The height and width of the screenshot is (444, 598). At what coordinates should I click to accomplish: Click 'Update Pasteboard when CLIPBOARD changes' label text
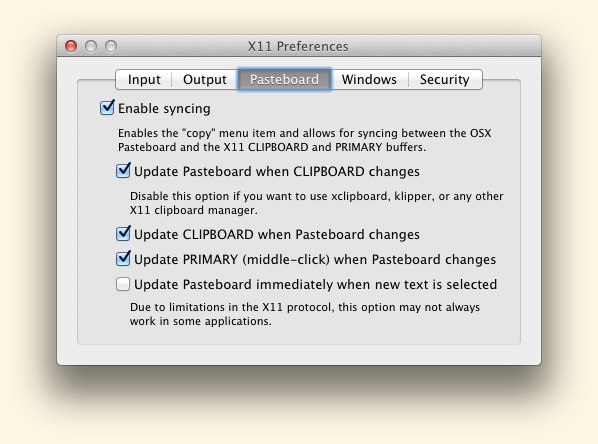click(x=277, y=172)
